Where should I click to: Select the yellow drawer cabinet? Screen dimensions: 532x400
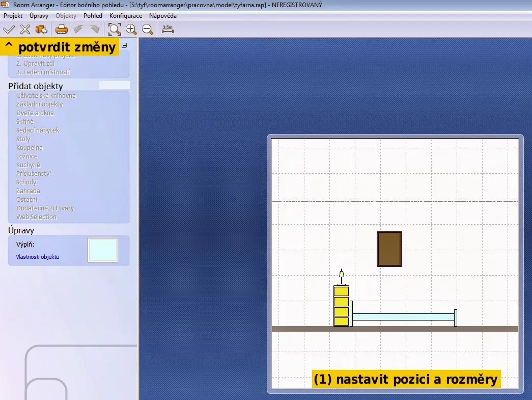(341, 306)
